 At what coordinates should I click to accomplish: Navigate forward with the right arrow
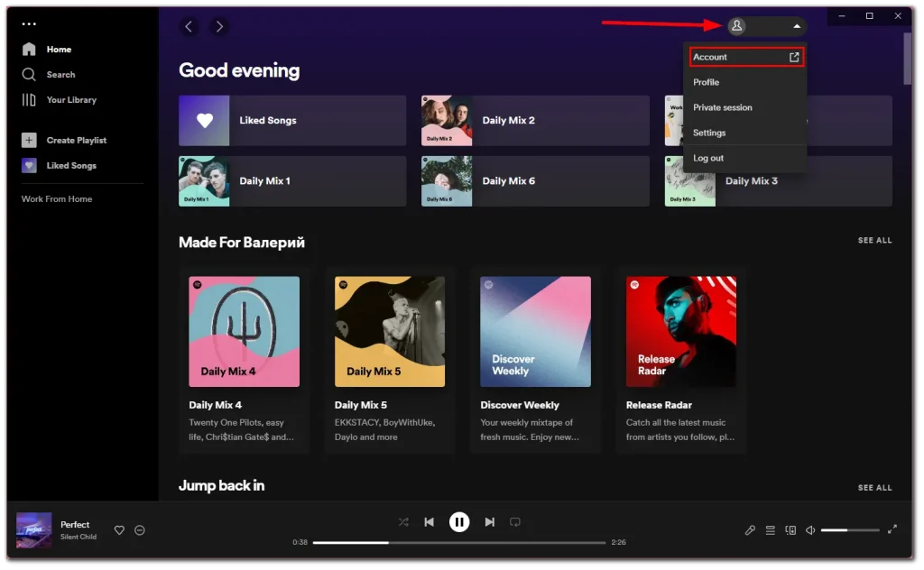pyautogui.click(x=219, y=26)
